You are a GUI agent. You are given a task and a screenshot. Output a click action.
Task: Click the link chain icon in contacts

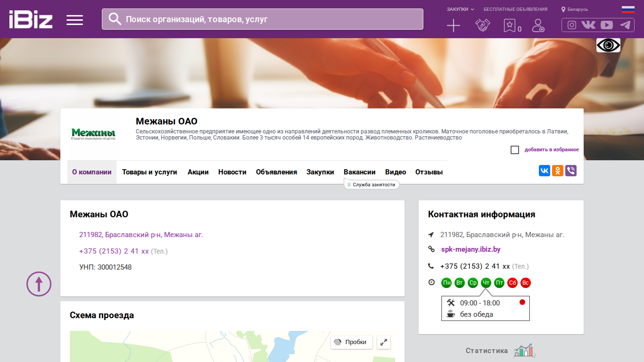431,249
